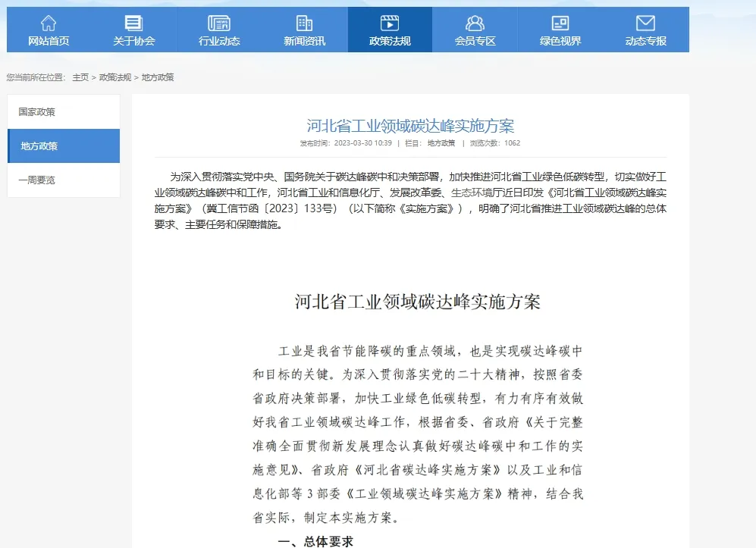The image size is (756, 548).
Task: Click the document icon above 关于协会
Action: click(x=133, y=23)
